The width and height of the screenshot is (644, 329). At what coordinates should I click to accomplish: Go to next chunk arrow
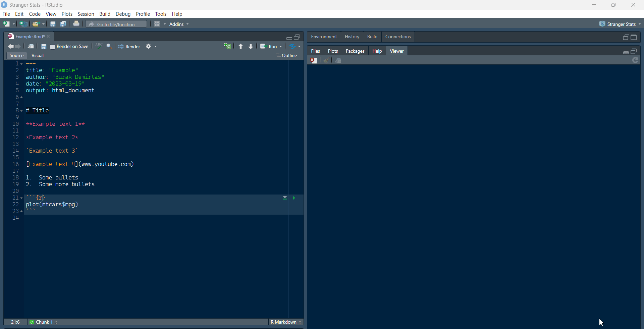click(x=251, y=47)
